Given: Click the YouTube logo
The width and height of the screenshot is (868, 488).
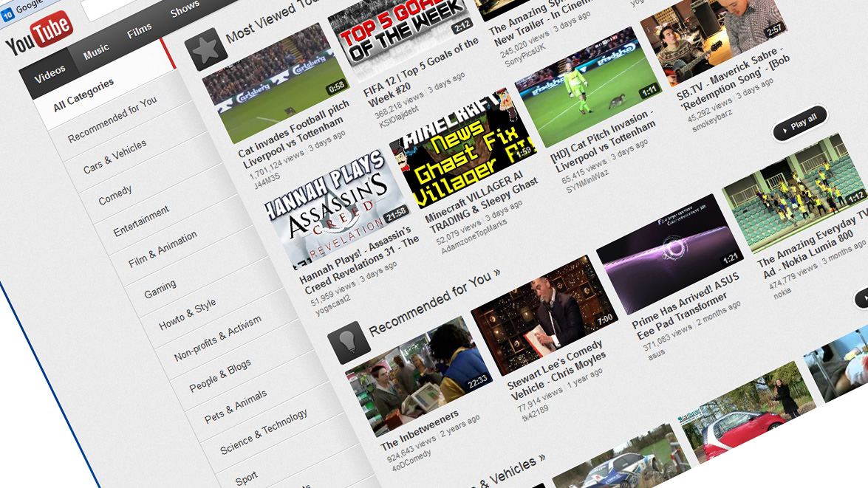Looking at the screenshot, I should [x=38, y=34].
